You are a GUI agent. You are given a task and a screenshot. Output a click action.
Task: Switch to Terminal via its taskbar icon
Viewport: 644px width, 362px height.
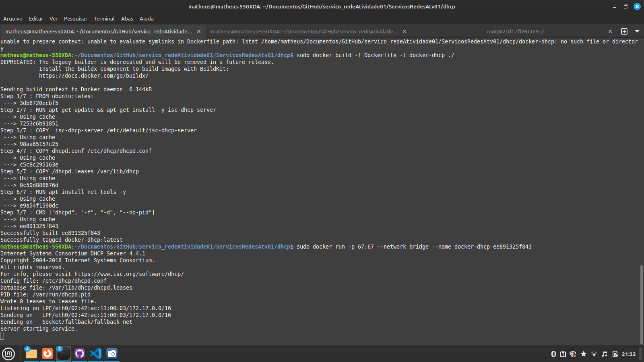click(x=64, y=354)
